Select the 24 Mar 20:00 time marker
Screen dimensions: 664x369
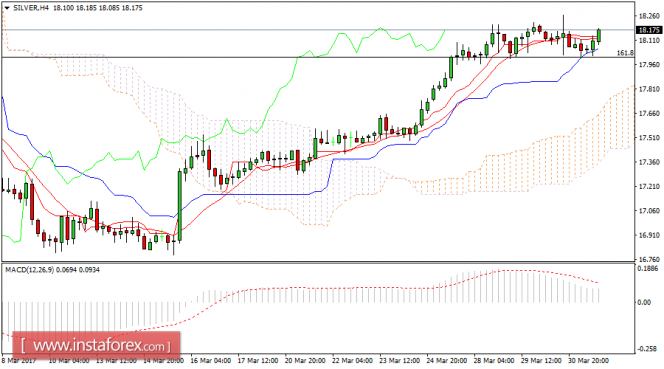pos(446,361)
